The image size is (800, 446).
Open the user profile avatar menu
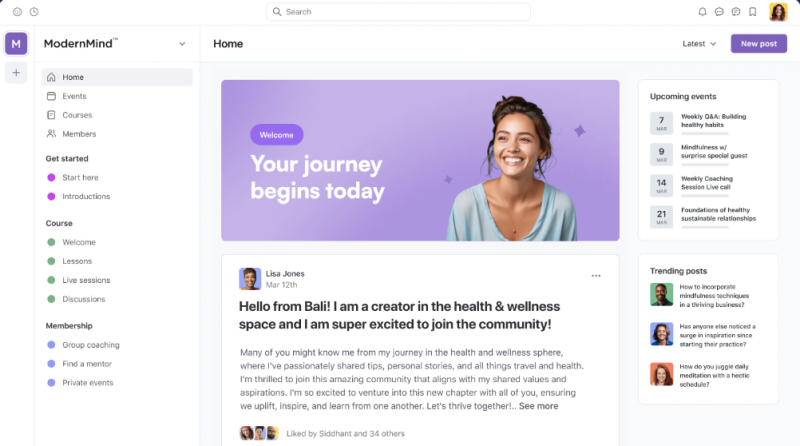(x=778, y=12)
